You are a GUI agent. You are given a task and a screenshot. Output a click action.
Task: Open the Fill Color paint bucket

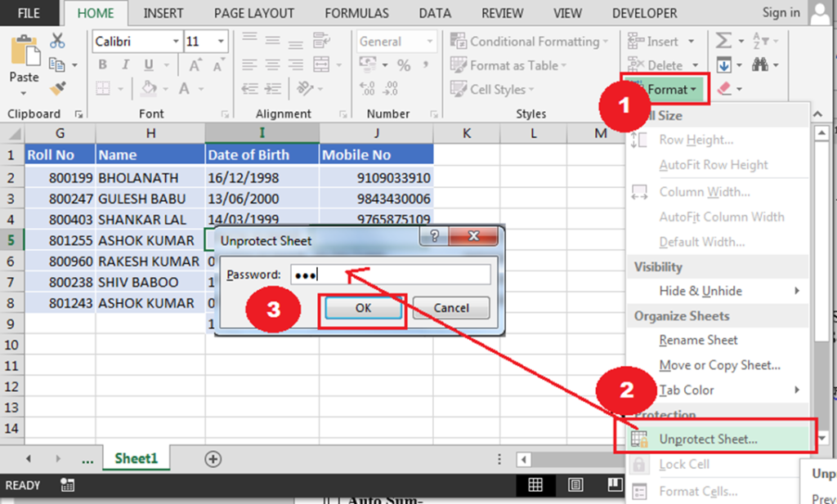click(148, 88)
